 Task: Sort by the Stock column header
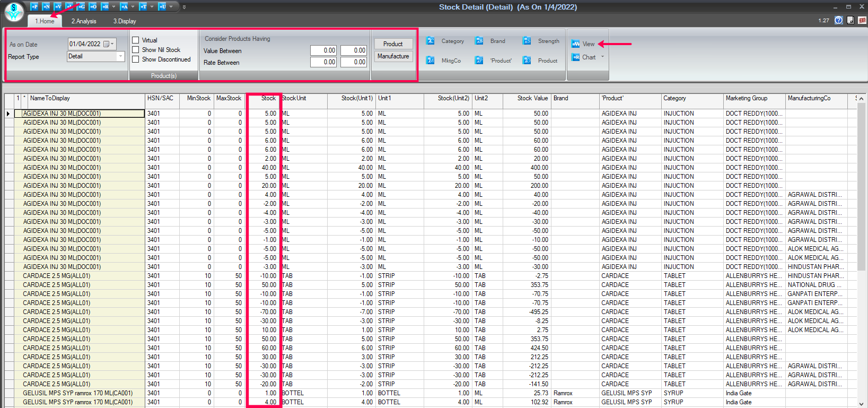[262, 98]
